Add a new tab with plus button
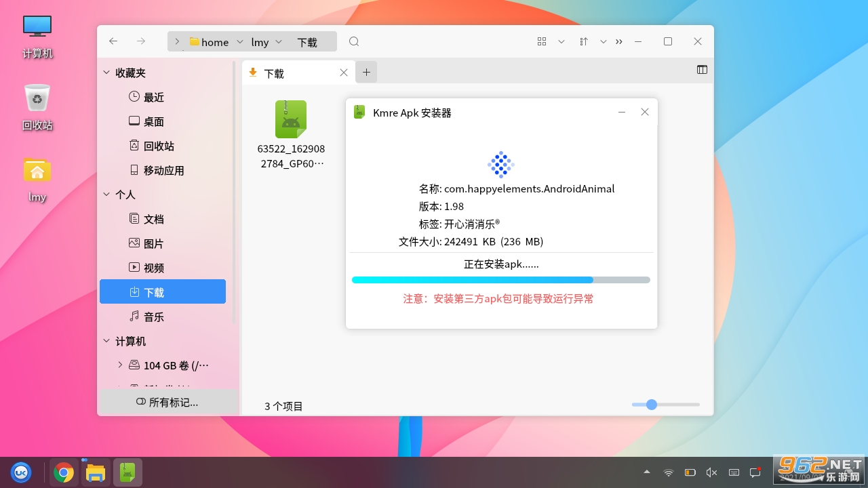Screen dimensions: 868x488 (x=366, y=72)
